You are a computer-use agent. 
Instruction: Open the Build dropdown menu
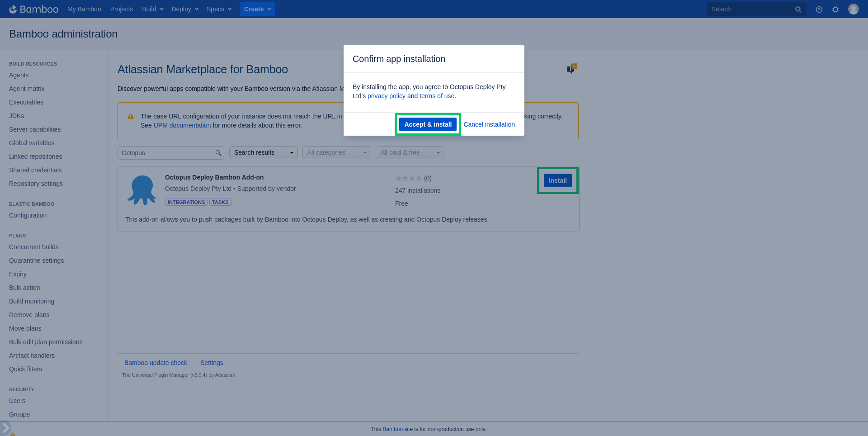click(x=153, y=9)
